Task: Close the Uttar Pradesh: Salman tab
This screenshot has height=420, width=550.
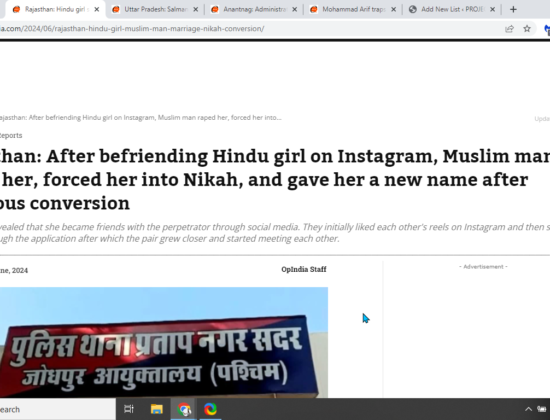Action: (x=196, y=9)
